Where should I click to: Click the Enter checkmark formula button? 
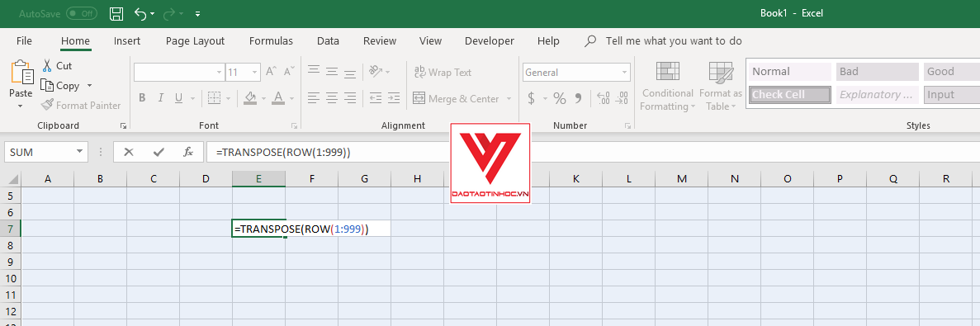click(x=159, y=152)
